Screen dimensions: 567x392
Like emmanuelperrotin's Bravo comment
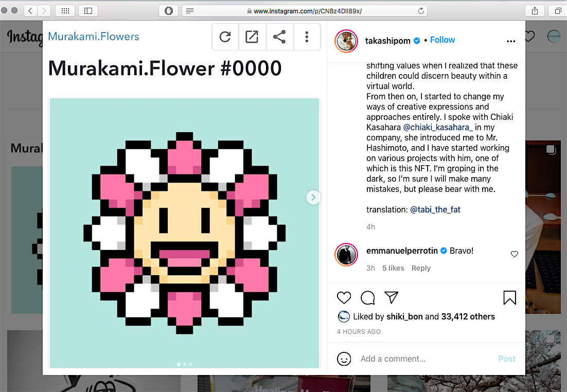click(514, 254)
